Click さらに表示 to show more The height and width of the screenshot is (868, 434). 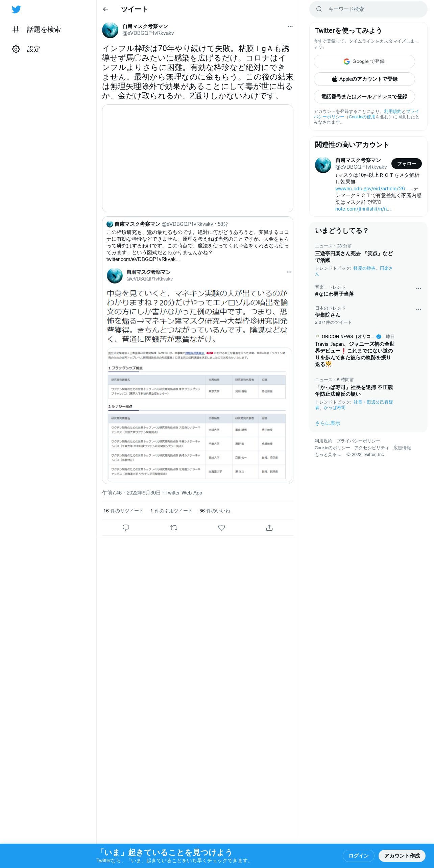328,423
